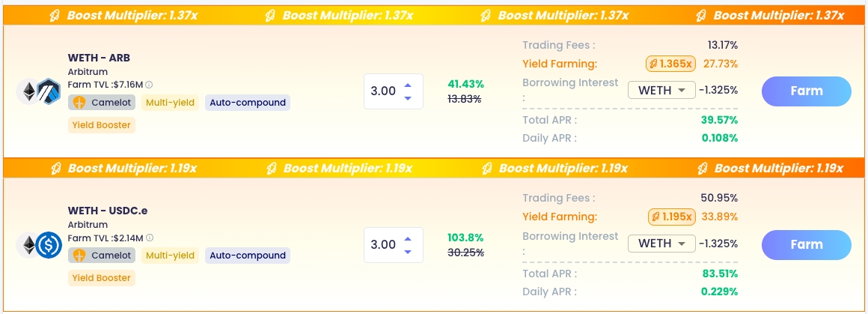Click the info icon beside $2.14M TVL
Viewport: 868px width, 314px height.
pos(150,238)
